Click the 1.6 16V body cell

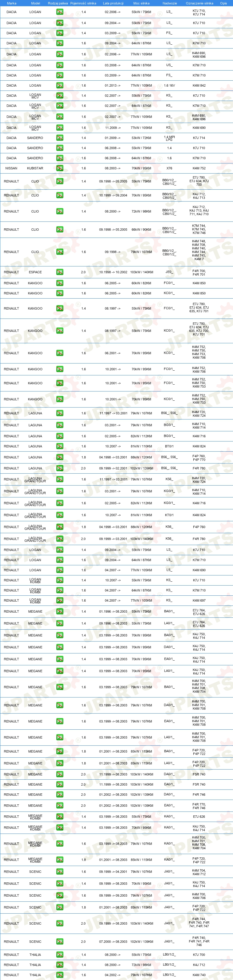tap(169, 86)
